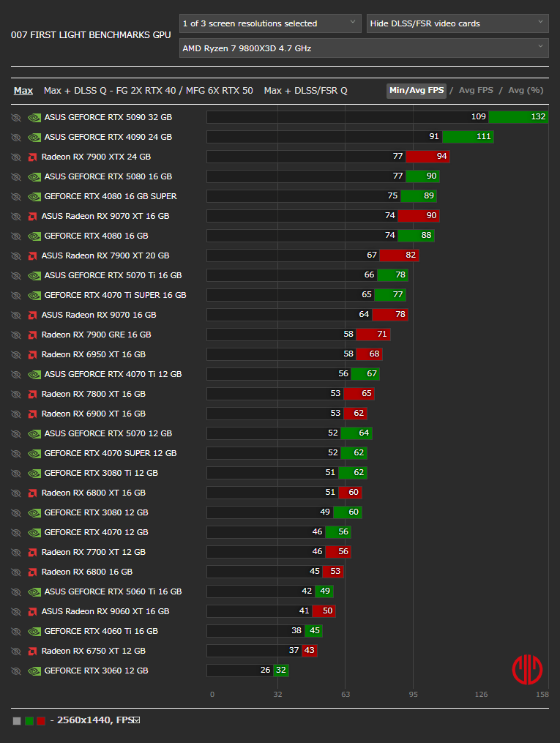
Task: Click NVIDIA logo beside RTX 4090 24 GB
Action: (34, 138)
